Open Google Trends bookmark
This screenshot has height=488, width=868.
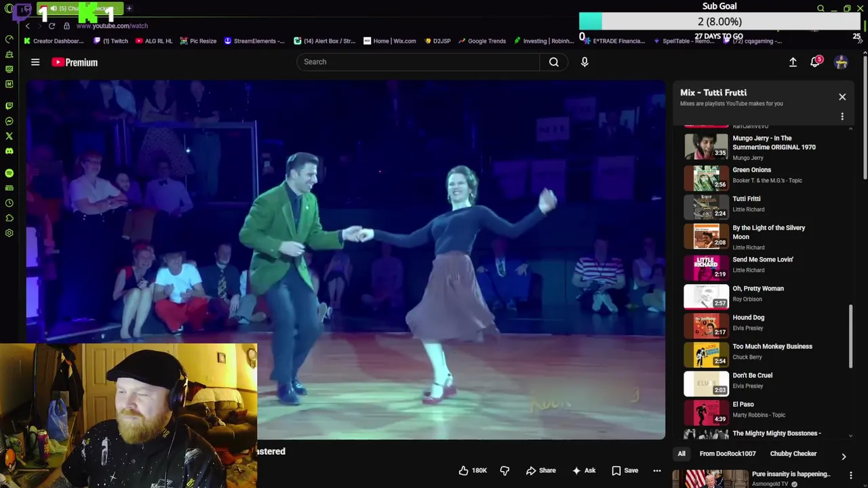click(482, 41)
